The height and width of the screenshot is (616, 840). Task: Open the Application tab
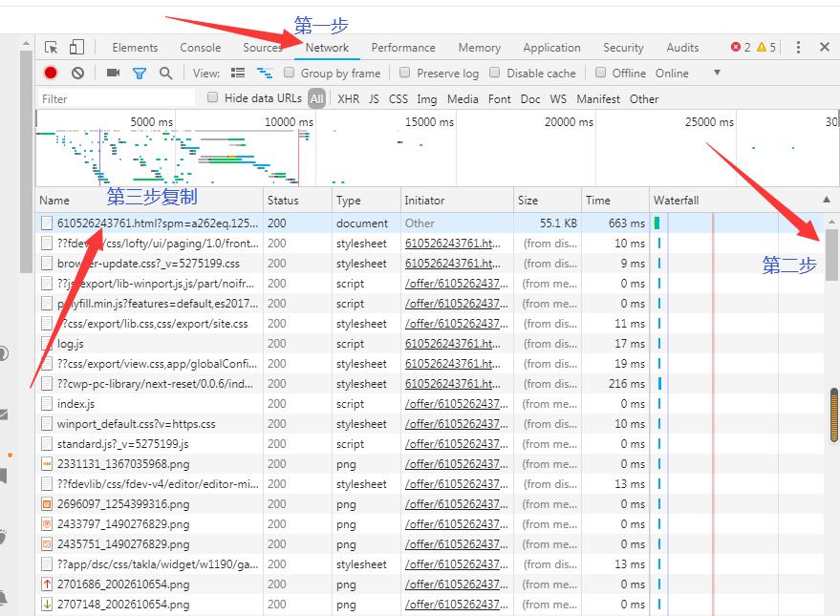[551, 47]
